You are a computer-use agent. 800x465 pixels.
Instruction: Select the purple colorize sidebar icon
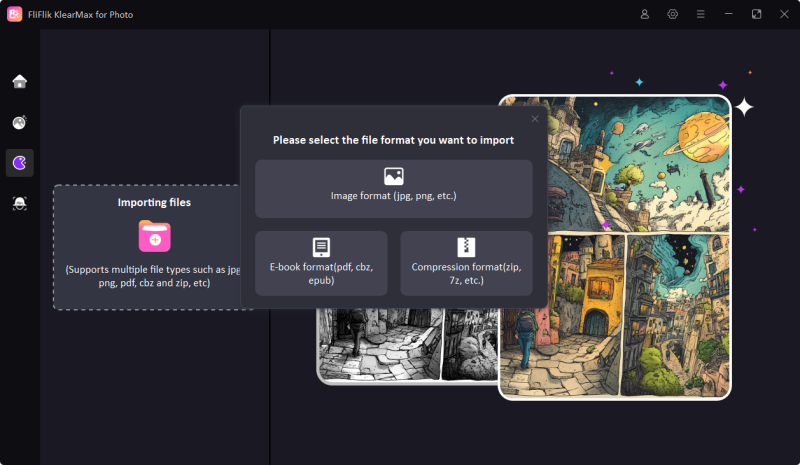(19, 163)
